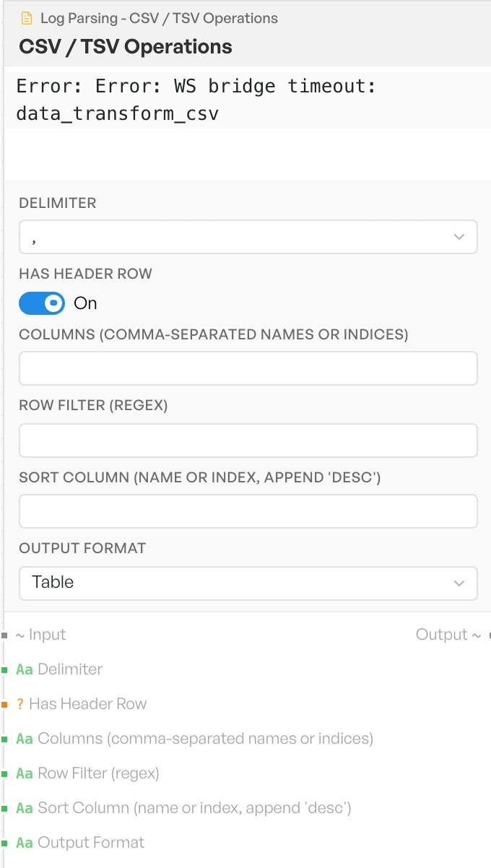Click the Output port connector on the right
This screenshot has height=868, width=491.
coord(488,635)
